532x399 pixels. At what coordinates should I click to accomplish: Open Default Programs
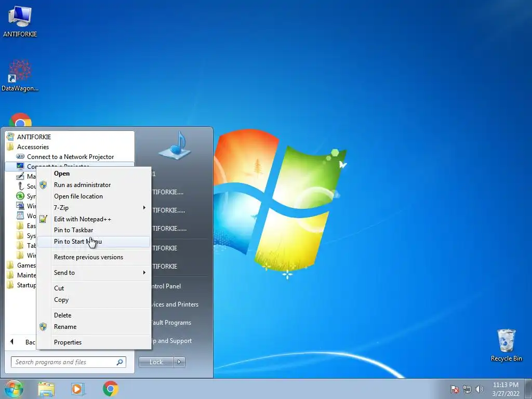tap(171, 323)
